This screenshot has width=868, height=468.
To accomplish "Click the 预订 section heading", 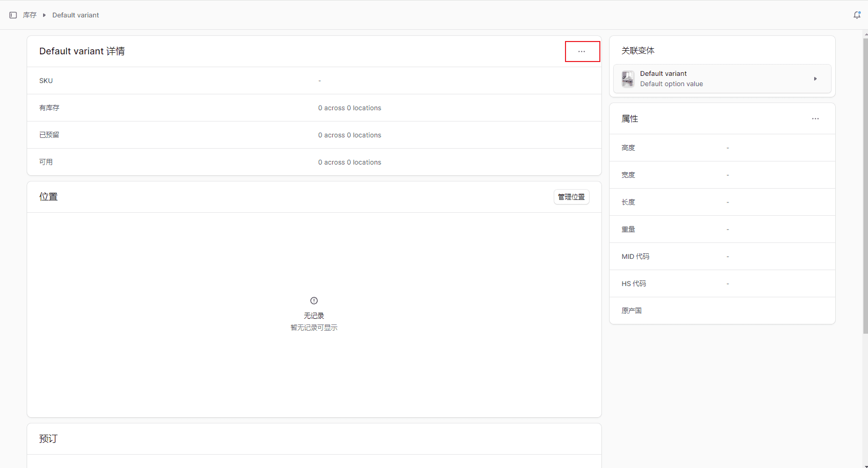I will click(49, 439).
